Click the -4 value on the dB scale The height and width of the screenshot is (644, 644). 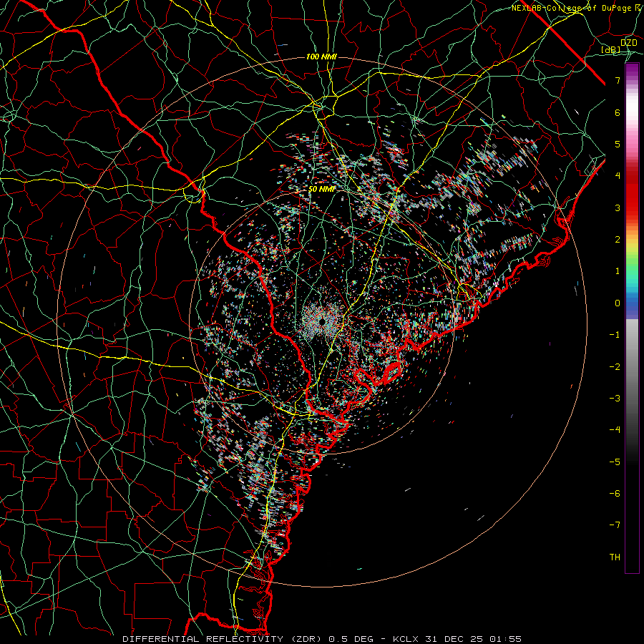[615, 430]
